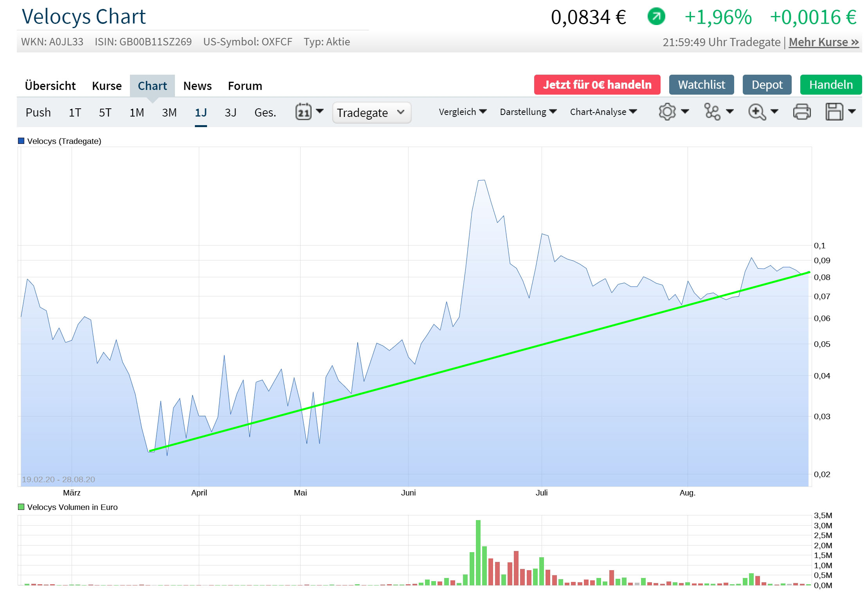This screenshot has width=868, height=603.
Task: Switch to the News tab
Action: [197, 86]
